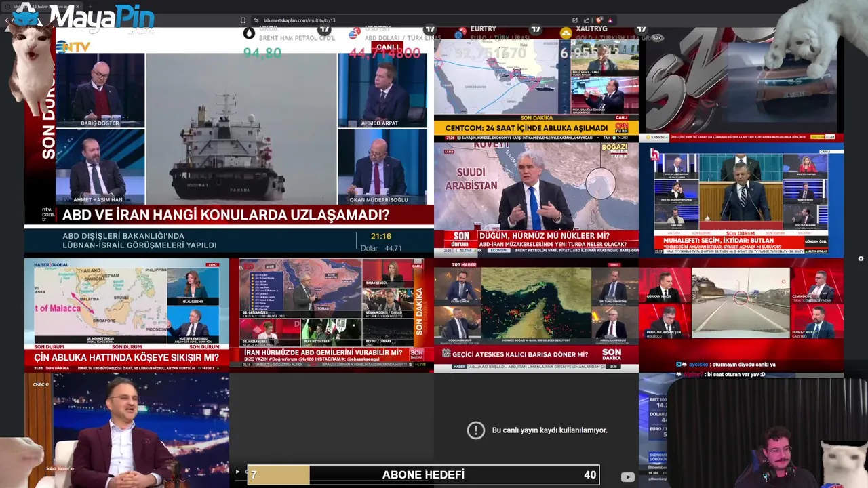Select the NTV stream with cargo ship

229,142
